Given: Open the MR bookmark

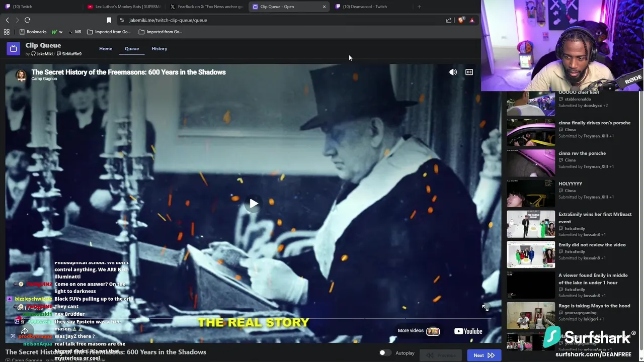Looking at the screenshot, I should pyautogui.click(x=74, y=32).
